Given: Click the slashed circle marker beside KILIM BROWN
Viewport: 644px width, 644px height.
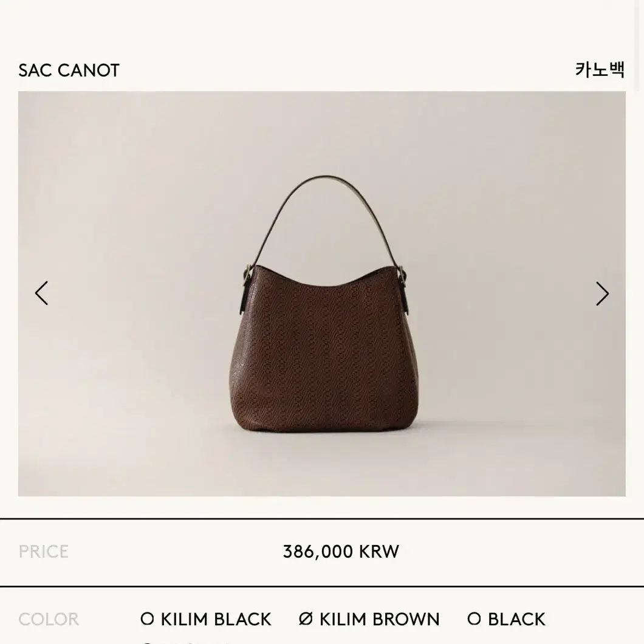Looking at the screenshot, I should (x=306, y=619).
